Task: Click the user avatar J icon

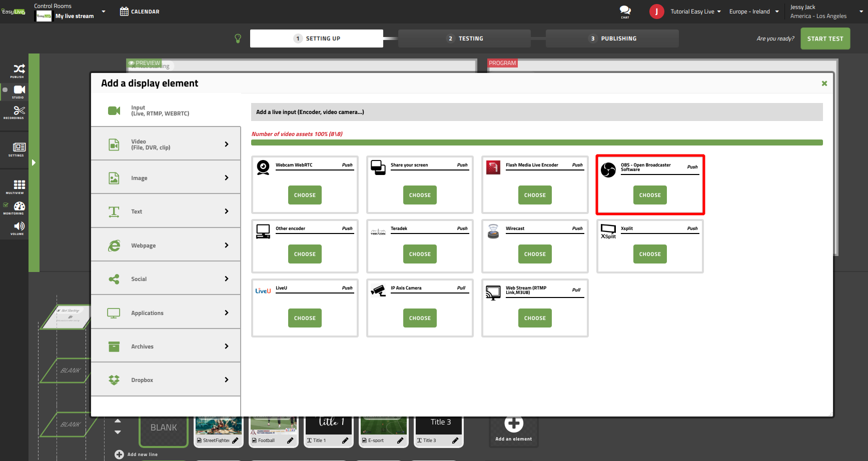Action: click(656, 11)
